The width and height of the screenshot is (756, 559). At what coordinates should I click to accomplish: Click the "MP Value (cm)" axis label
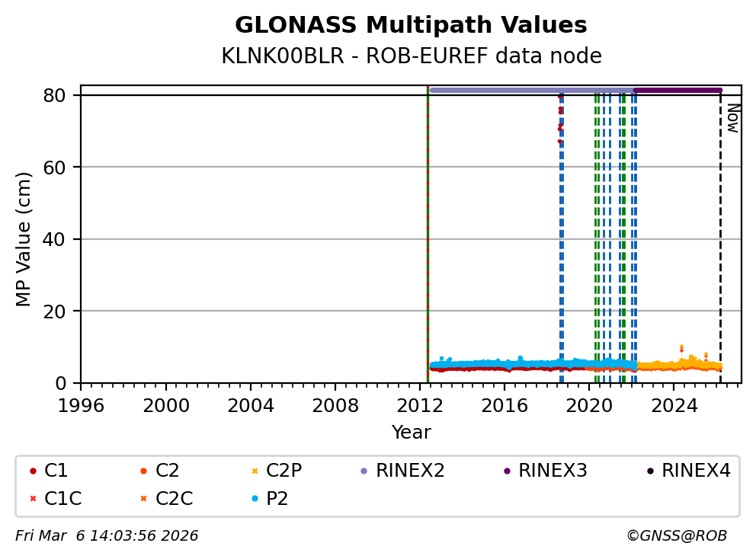[x=24, y=239]
